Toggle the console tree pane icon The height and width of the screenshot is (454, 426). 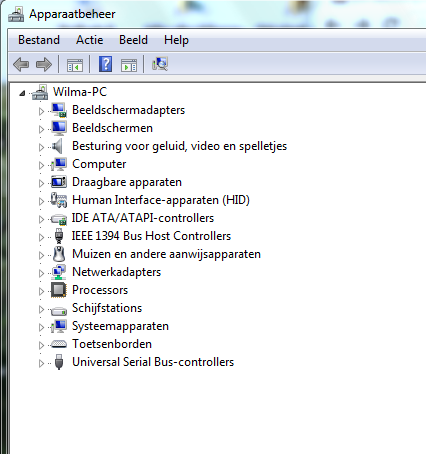(x=75, y=65)
